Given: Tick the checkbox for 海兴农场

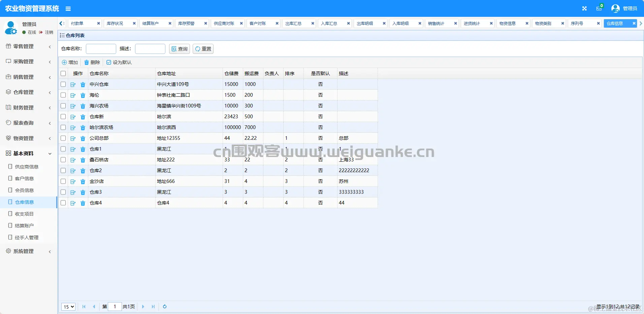Looking at the screenshot, I should (x=63, y=106).
